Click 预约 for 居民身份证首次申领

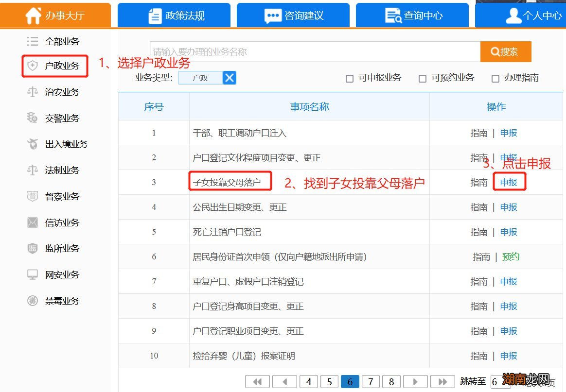(x=511, y=256)
